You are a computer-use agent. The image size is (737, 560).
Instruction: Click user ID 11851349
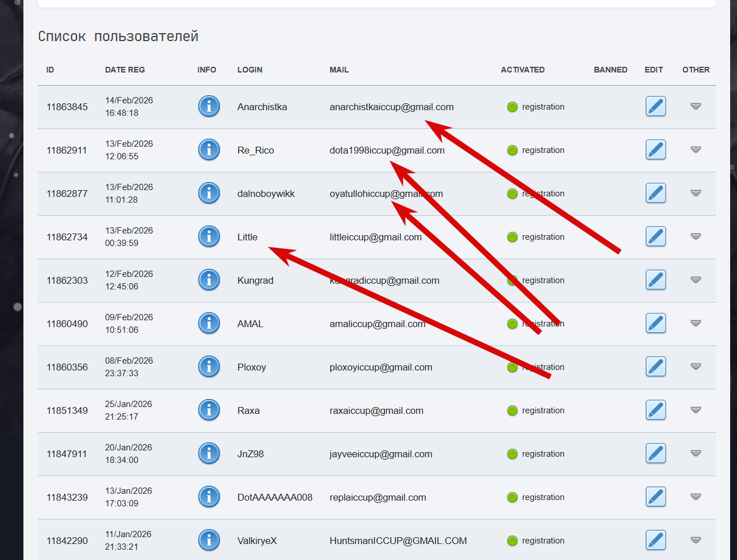[67, 410]
